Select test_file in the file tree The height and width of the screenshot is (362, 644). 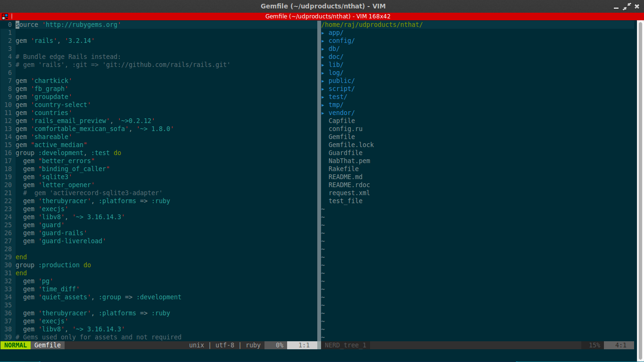tap(346, 201)
